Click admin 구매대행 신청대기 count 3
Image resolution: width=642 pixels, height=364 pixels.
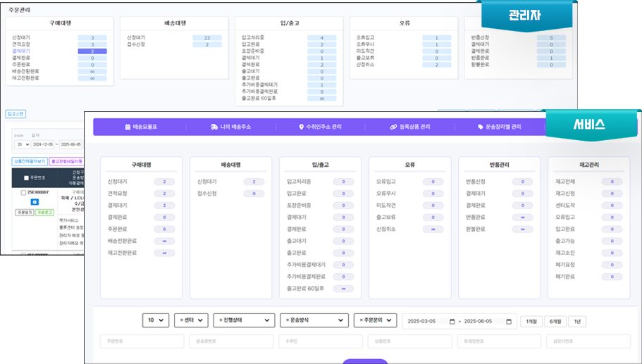click(92, 37)
